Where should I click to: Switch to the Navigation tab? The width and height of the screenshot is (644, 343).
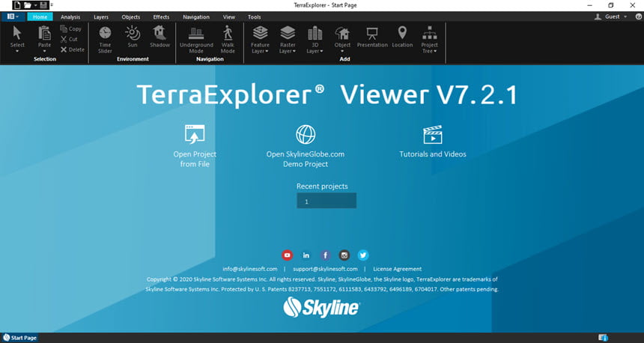click(196, 16)
